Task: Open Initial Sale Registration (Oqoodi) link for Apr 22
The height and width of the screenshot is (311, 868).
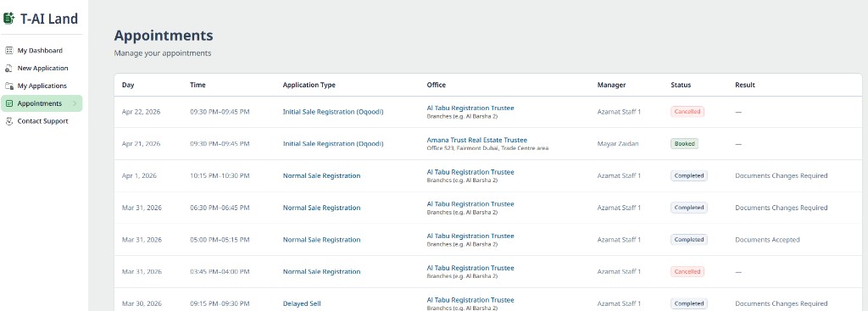Action: [332, 112]
